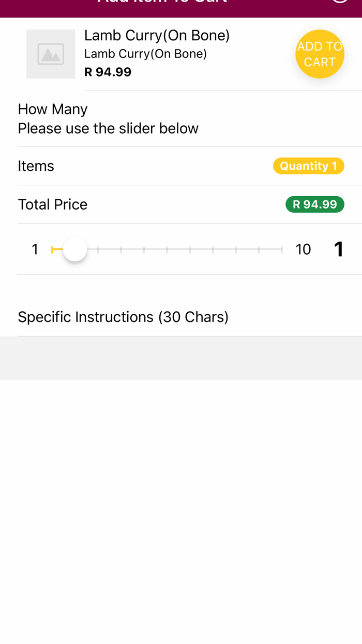Click the green R 94.99 total badge
The height and width of the screenshot is (644, 362).
[x=314, y=204]
